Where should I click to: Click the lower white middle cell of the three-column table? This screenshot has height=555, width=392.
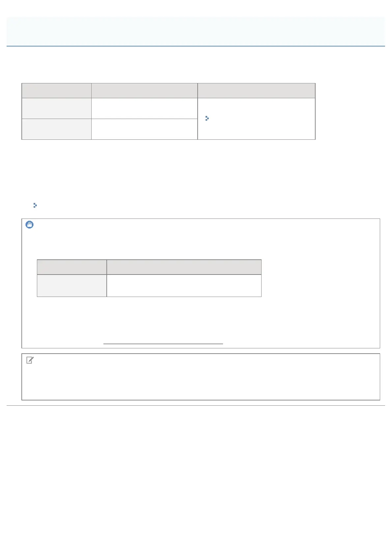144,129
